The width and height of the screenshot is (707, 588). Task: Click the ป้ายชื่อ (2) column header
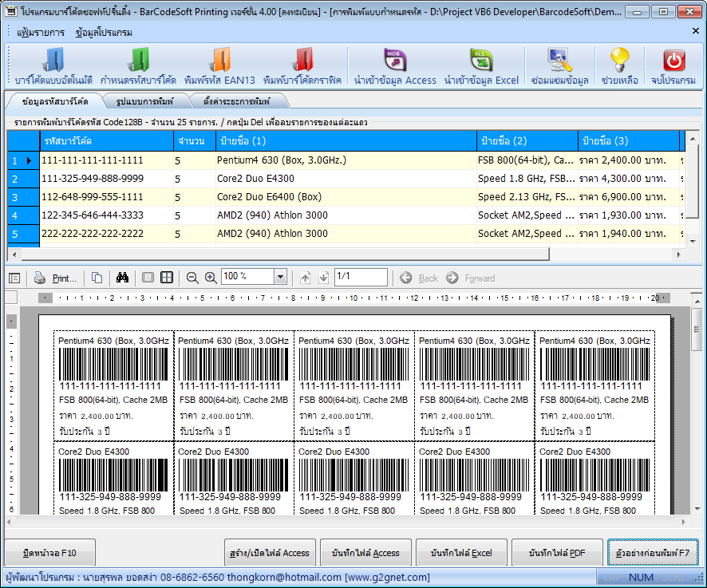(527, 141)
